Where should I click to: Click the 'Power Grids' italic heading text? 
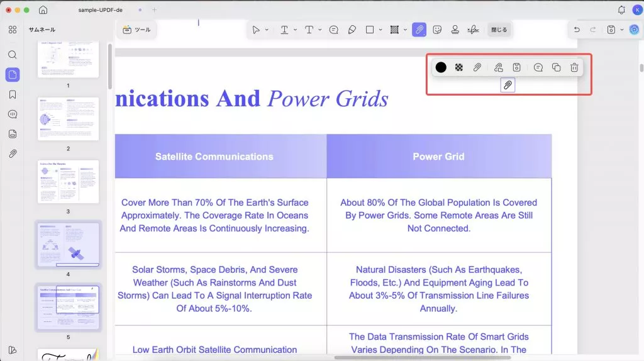(x=328, y=99)
